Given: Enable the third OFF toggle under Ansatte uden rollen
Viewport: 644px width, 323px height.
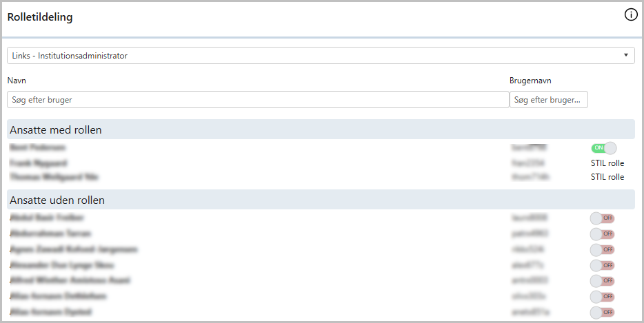Looking at the screenshot, I should (x=602, y=249).
